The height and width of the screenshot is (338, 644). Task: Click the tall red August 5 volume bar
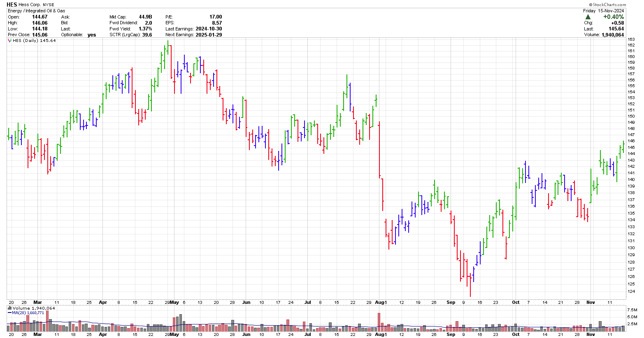(379, 322)
